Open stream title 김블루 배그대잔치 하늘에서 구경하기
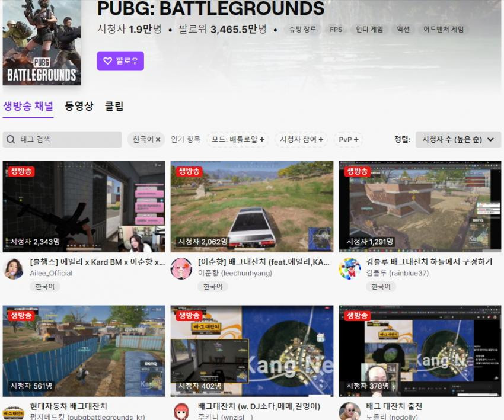This screenshot has width=504, height=420. pos(429,262)
